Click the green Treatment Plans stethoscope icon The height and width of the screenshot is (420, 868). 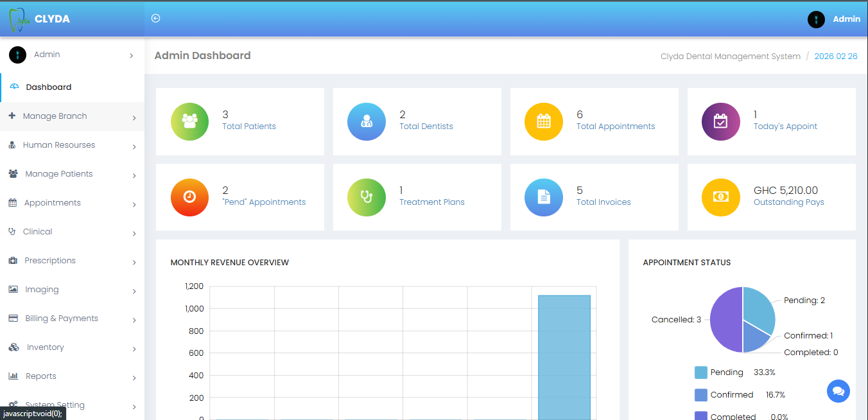(367, 197)
